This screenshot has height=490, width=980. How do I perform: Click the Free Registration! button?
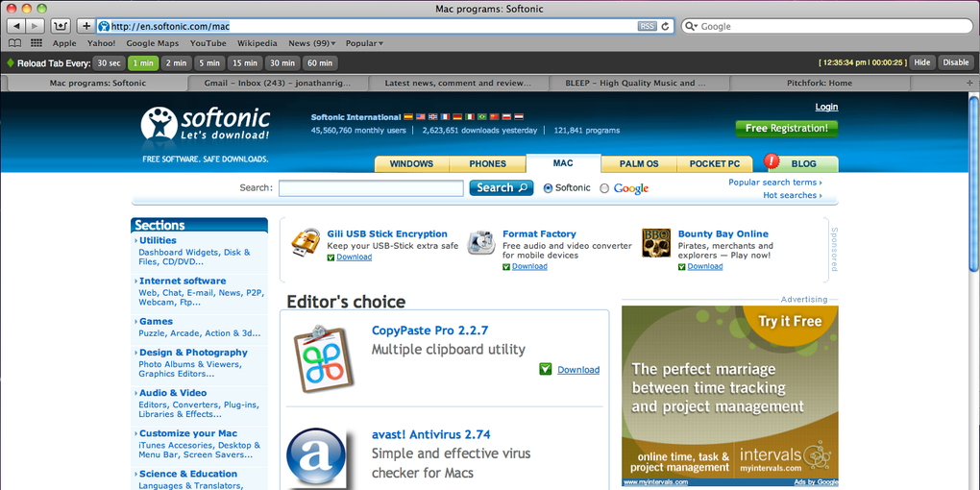(x=786, y=128)
